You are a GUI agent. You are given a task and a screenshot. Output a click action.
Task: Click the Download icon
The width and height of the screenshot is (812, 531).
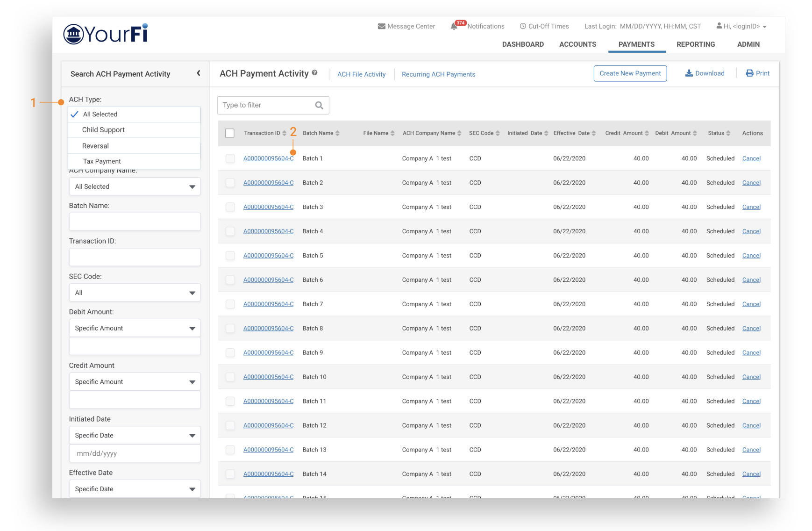689,73
